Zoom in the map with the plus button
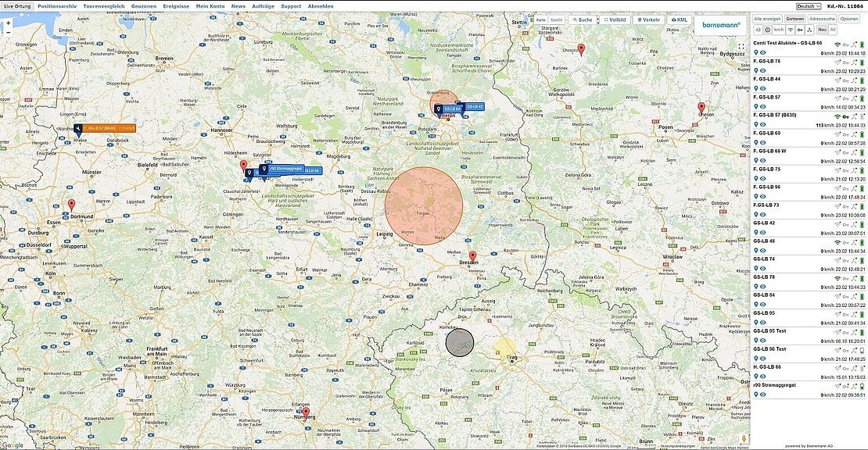The height and width of the screenshot is (450, 868). tap(9, 23)
